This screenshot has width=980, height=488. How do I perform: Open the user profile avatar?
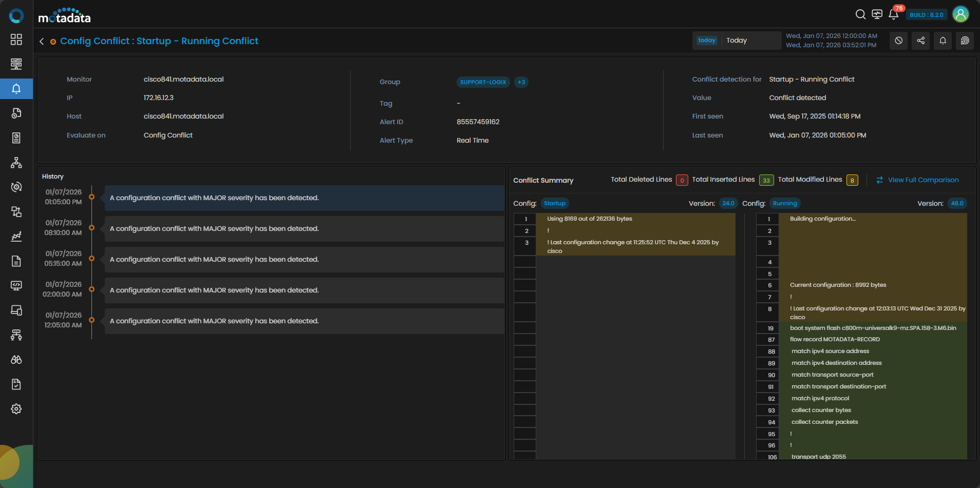(960, 14)
